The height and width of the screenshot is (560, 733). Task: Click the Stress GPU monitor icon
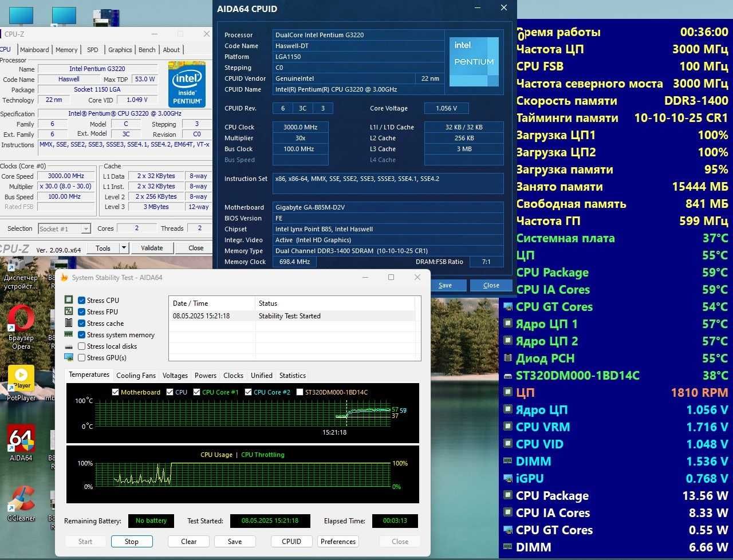(69, 357)
